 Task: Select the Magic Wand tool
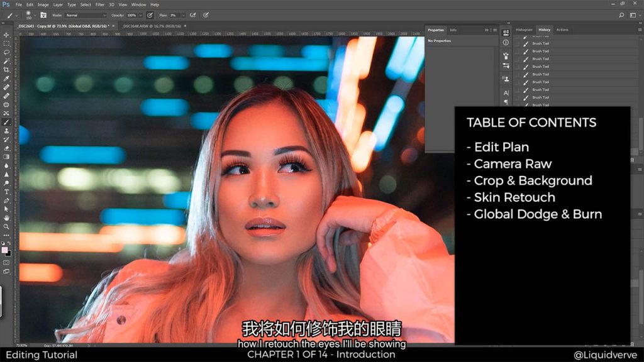click(6, 61)
